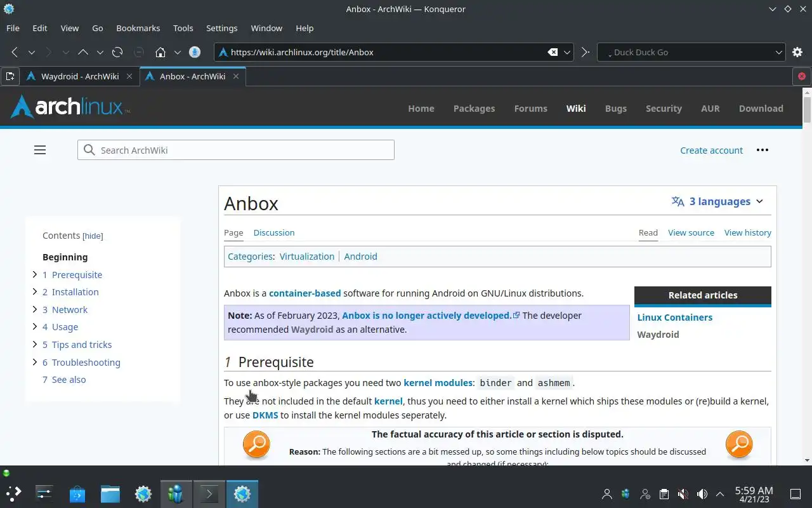Screen dimensions: 812x508
Task: Click the right magnifier dispute icon
Action: (739, 444)
